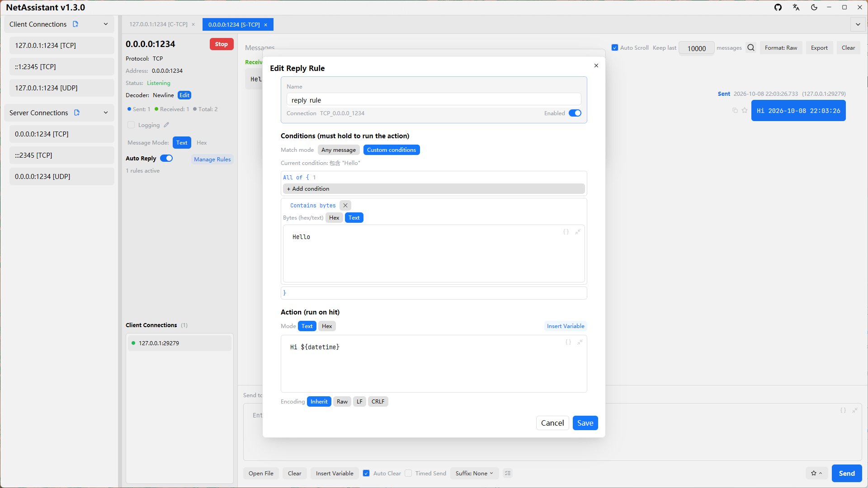
Task: Star the sent Hi message
Action: point(745,110)
